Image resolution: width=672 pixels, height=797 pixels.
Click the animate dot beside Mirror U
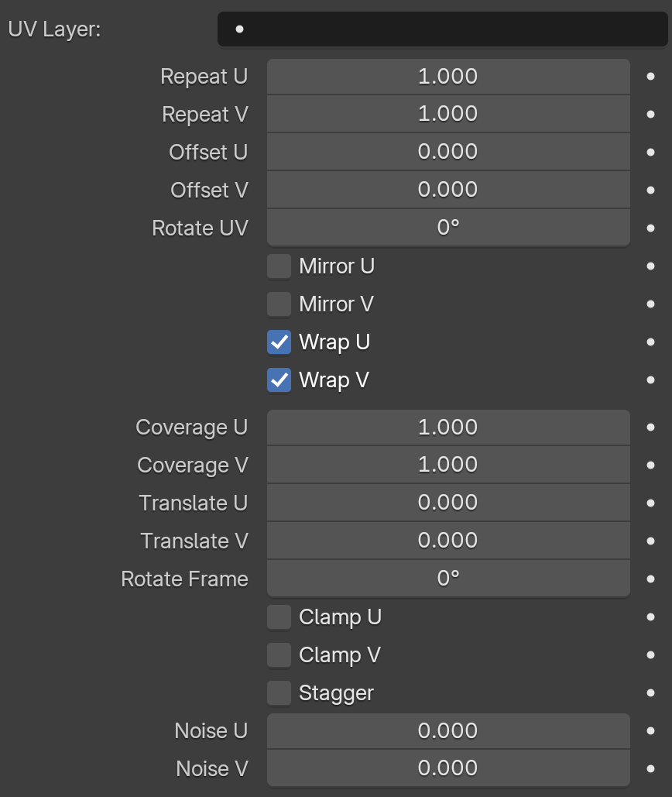(650, 266)
